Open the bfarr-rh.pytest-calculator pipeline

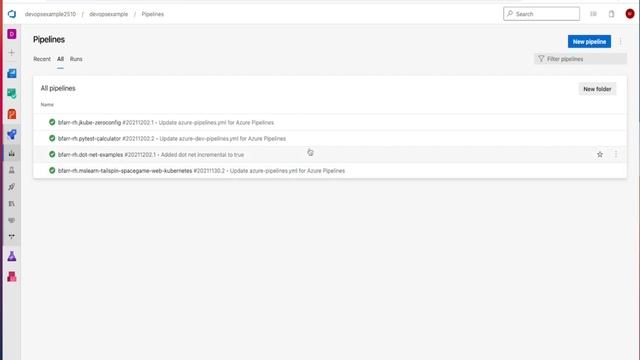point(89,139)
